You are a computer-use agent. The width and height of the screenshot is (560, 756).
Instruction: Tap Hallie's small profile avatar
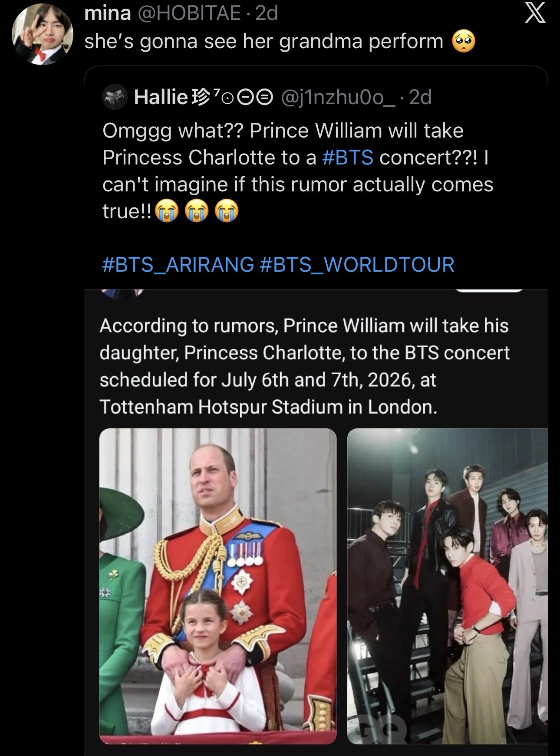115,97
